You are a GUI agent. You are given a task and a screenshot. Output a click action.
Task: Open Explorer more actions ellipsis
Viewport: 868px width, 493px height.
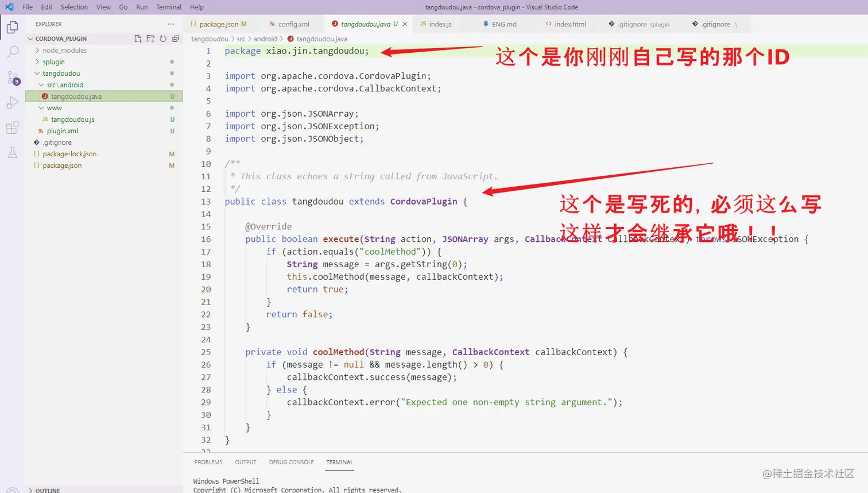170,24
